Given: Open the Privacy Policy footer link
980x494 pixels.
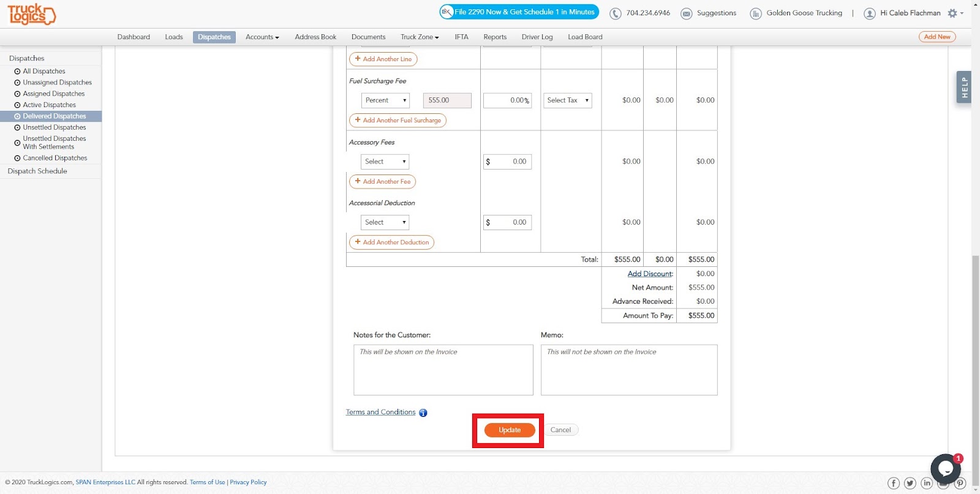Looking at the screenshot, I should tap(248, 482).
